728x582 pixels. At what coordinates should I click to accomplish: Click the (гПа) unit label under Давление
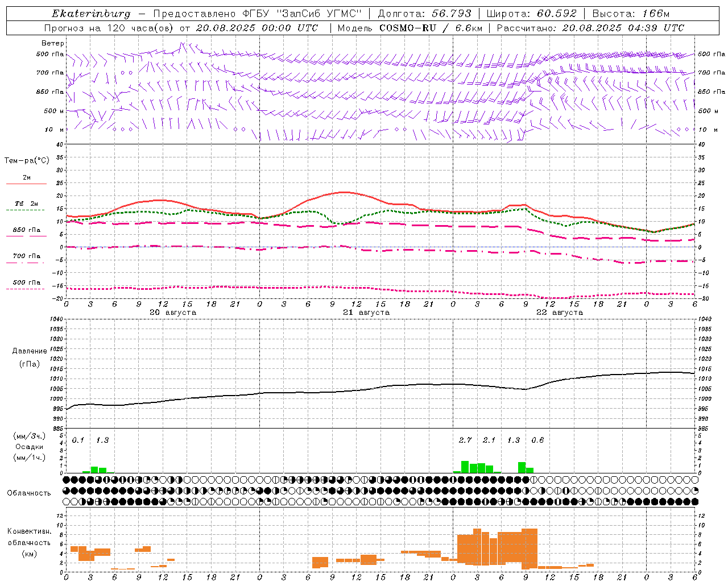point(30,364)
